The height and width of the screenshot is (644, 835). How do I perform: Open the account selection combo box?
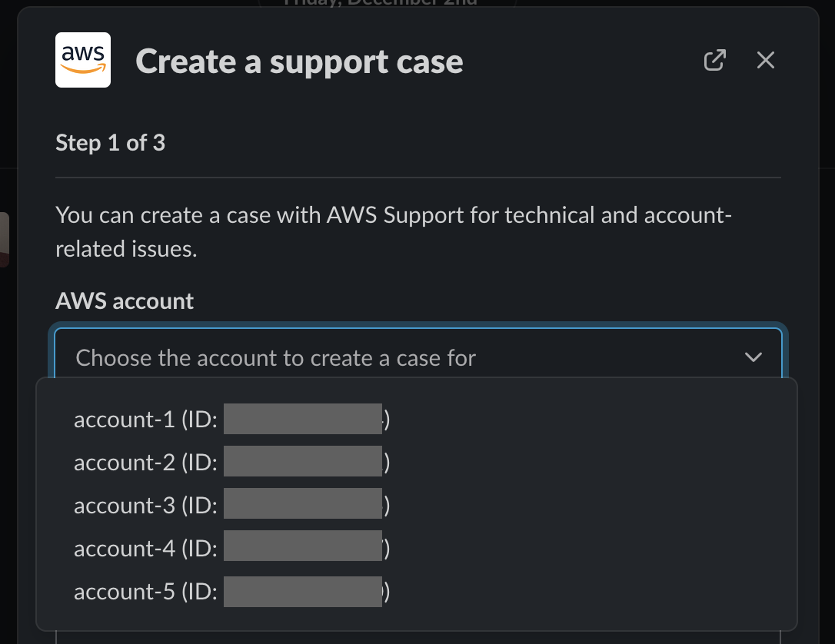[x=418, y=357]
